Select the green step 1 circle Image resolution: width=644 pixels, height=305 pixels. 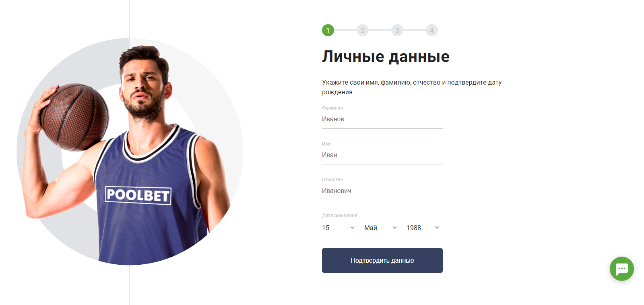[x=328, y=30]
